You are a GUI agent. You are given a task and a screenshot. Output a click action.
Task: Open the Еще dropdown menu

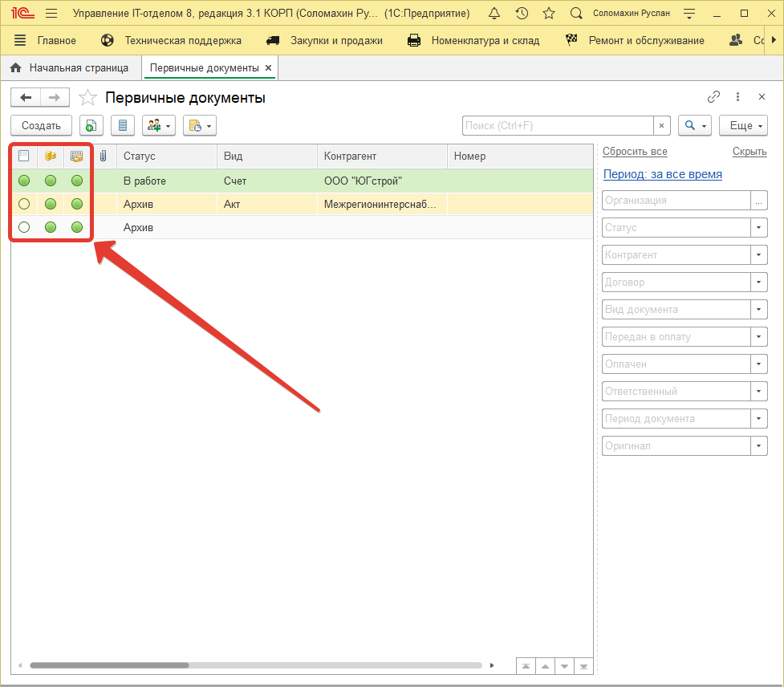pos(743,126)
